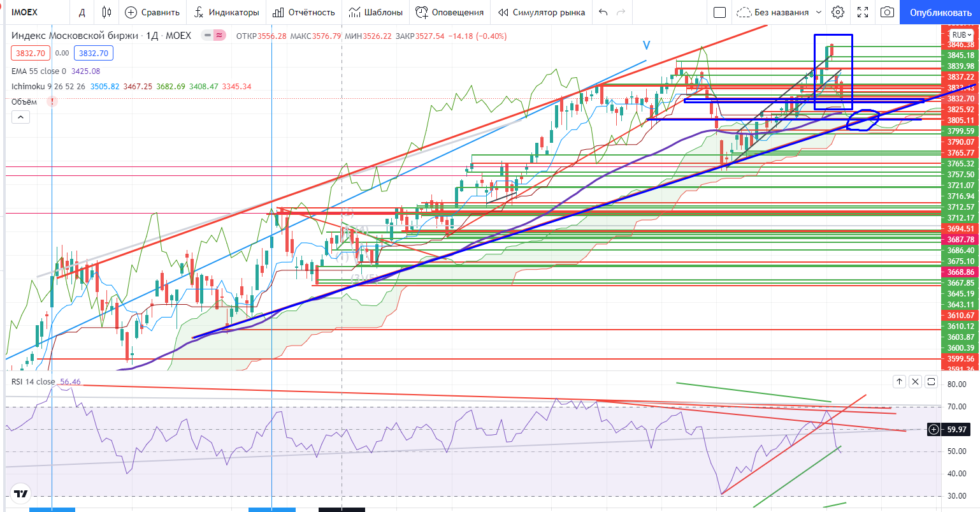The width and height of the screenshot is (980, 512).
Task: Click the red sell price 3832.70 button
Action: [x=31, y=54]
